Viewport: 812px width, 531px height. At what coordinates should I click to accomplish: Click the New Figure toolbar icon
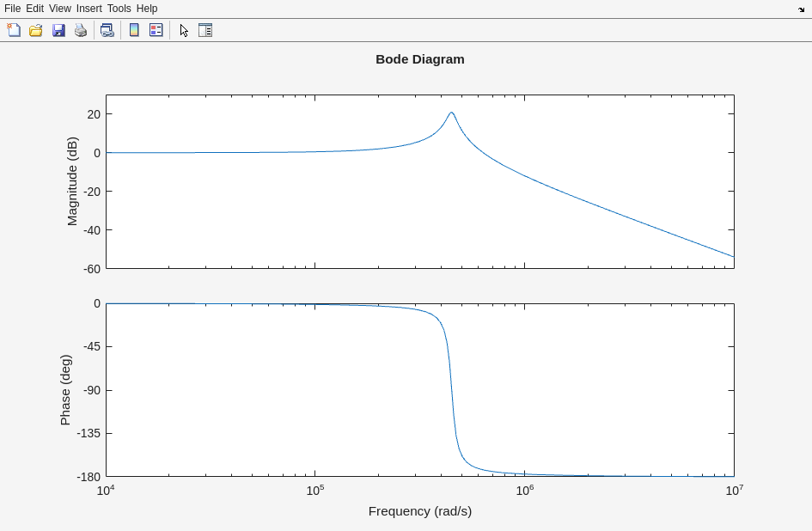(14, 30)
